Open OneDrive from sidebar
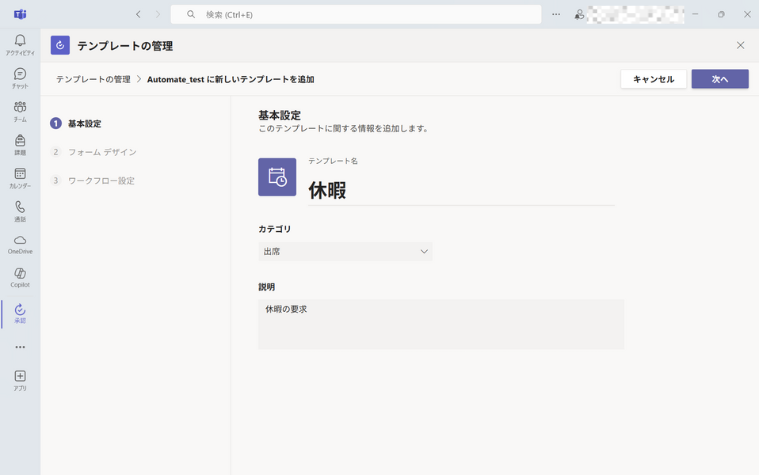 coord(20,245)
